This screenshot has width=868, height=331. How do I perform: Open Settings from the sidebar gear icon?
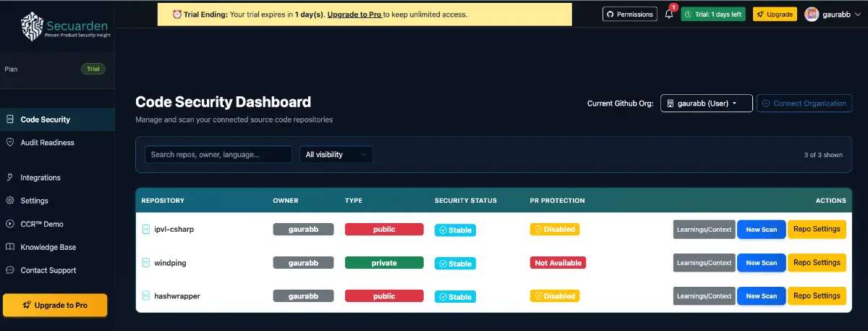pos(10,201)
